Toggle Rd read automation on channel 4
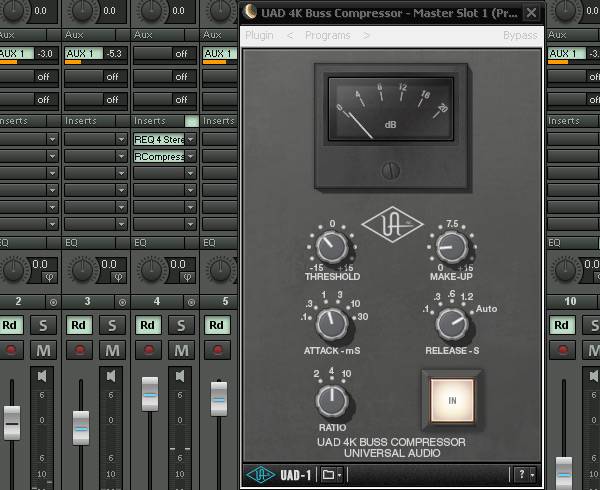Screen dimensions: 600x490 click(148, 325)
